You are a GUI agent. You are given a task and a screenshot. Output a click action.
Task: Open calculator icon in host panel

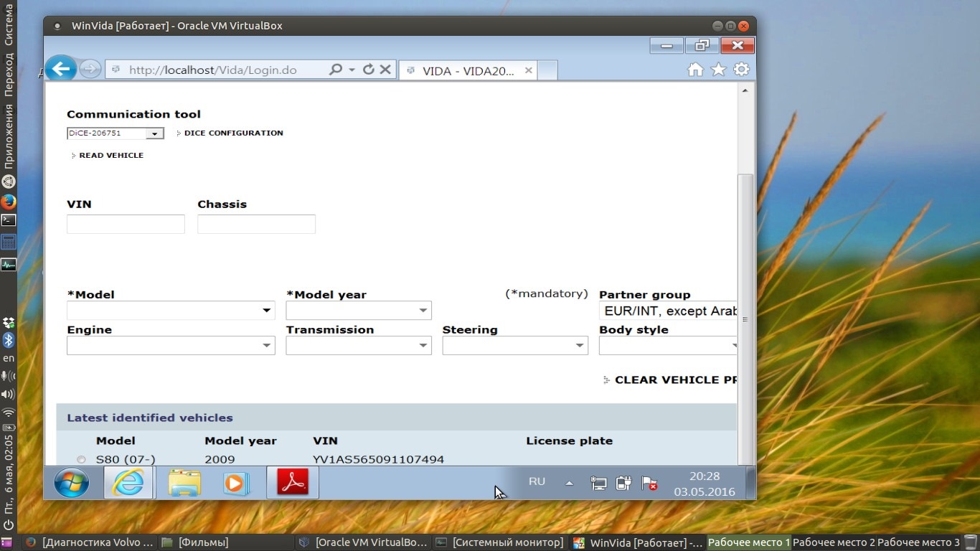click(9, 242)
